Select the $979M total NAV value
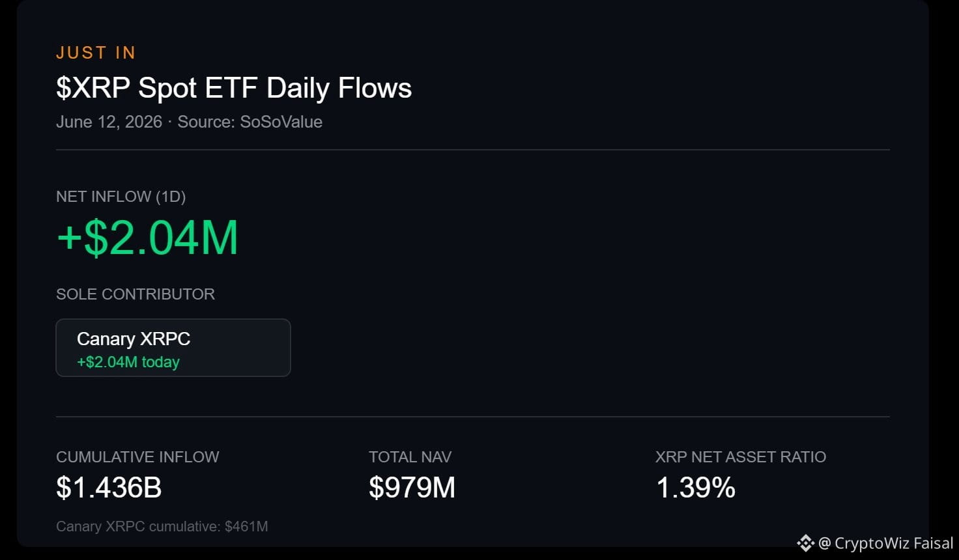The height and width of the screenshot is (560, 959). pos(412,488)
